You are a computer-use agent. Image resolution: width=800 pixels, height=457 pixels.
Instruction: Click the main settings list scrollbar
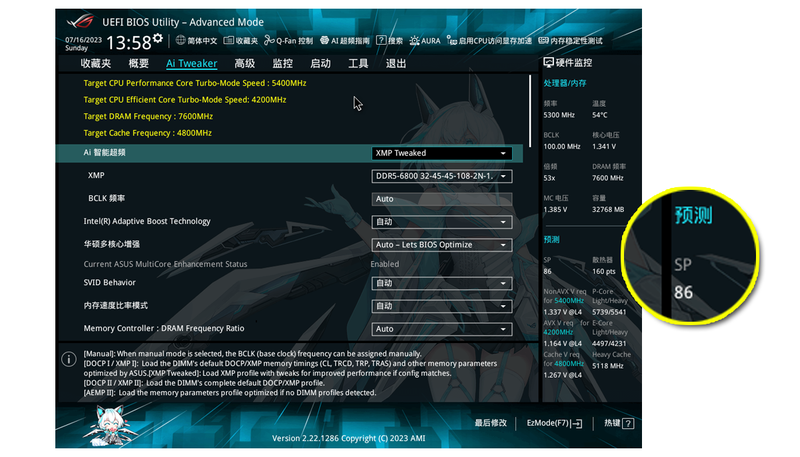(530, 111)
